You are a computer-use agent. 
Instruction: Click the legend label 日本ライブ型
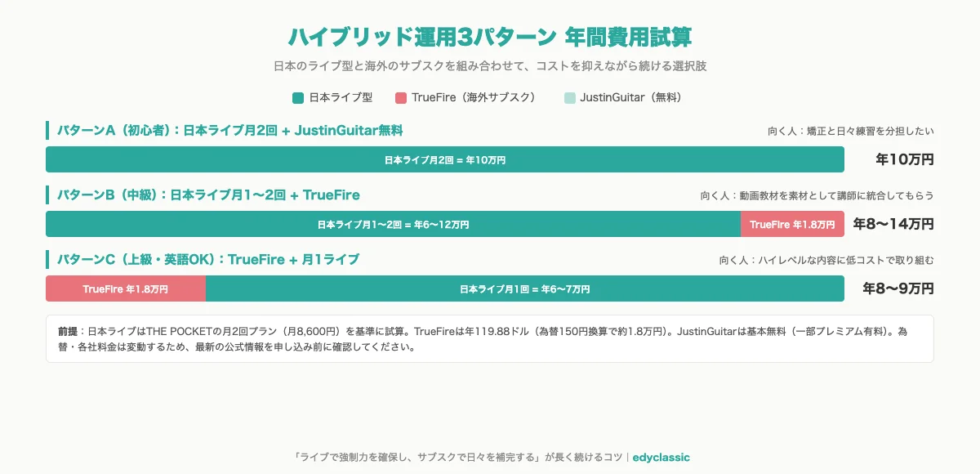pos(341,98)
